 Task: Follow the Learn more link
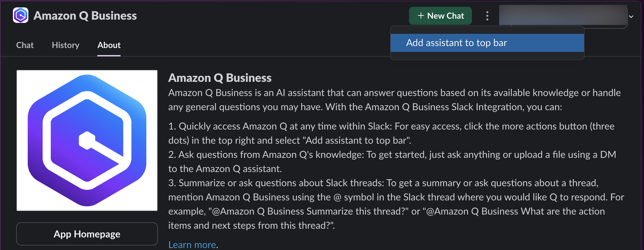coord(192,245)
